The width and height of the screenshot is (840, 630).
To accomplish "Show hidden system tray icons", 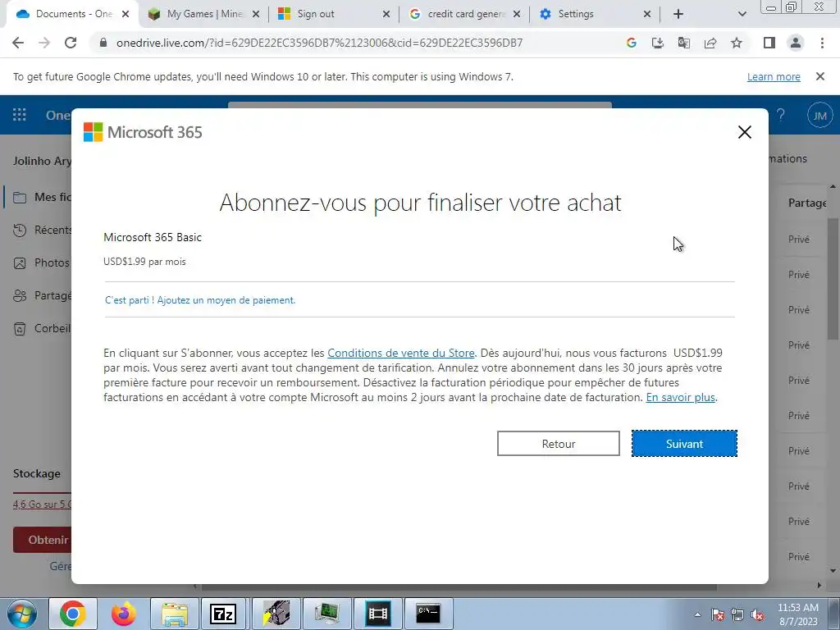I will pos(697,615).
